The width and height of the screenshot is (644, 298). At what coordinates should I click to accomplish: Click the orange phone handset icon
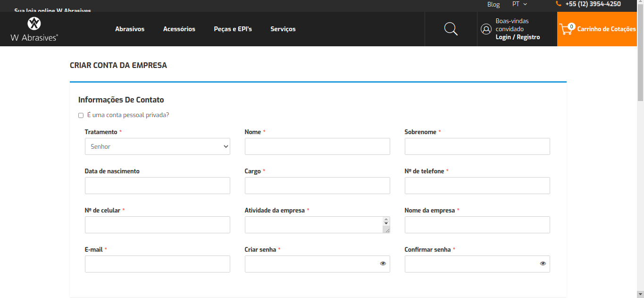pos(559,4)
